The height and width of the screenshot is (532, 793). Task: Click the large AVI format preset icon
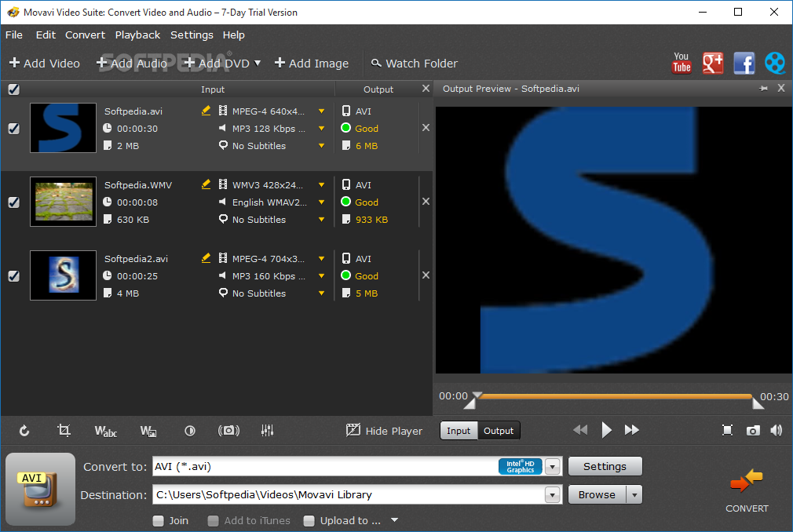click(x=41, y=489)
